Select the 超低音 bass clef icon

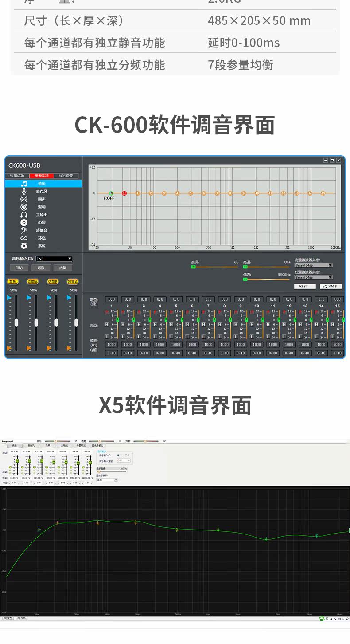click(x=24, y=230)
